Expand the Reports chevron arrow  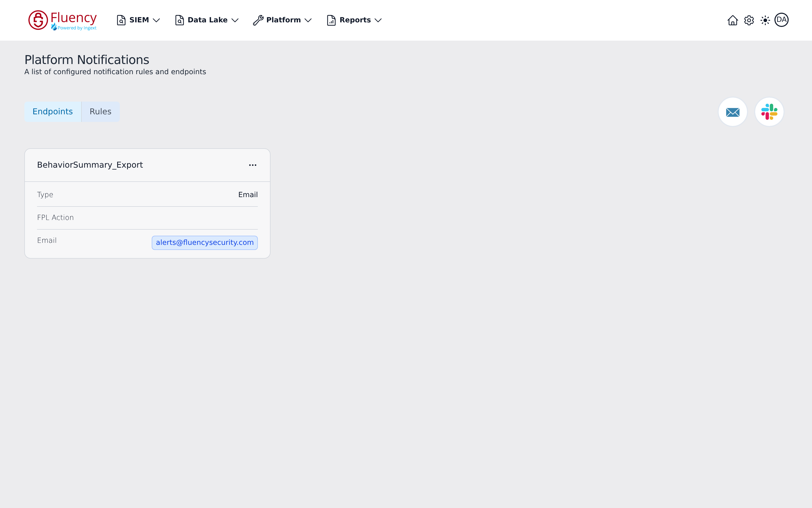pos(378,21)
